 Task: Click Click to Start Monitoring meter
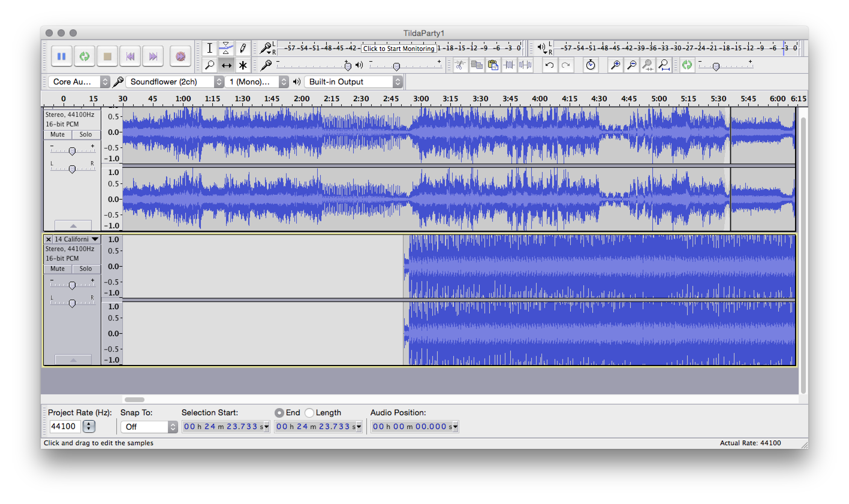(398, 48)
